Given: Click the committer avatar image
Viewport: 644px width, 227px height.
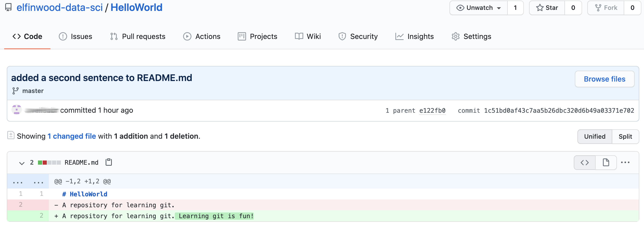Looking at the screenshot, I should (17, 110).
